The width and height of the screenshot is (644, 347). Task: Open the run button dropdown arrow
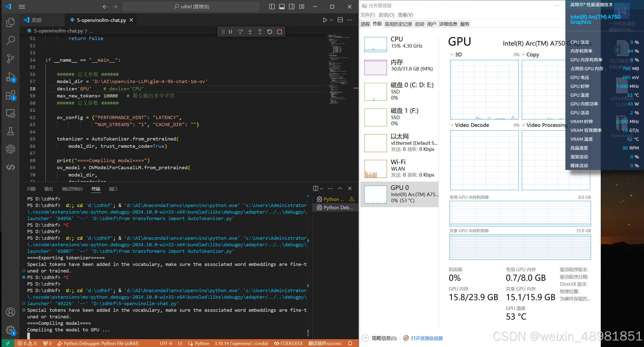click(331, 20)
